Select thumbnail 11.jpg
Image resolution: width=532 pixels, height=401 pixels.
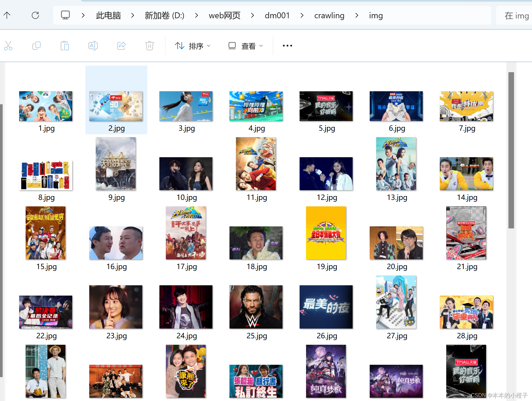(256, 164)
